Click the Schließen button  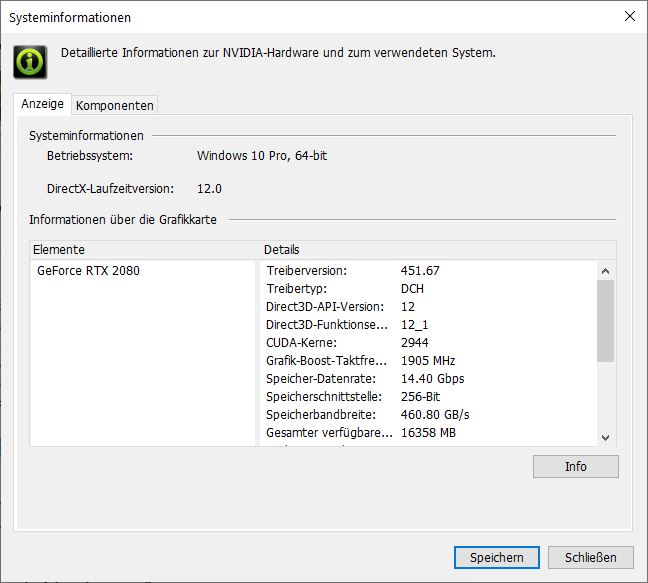(591, 557)
